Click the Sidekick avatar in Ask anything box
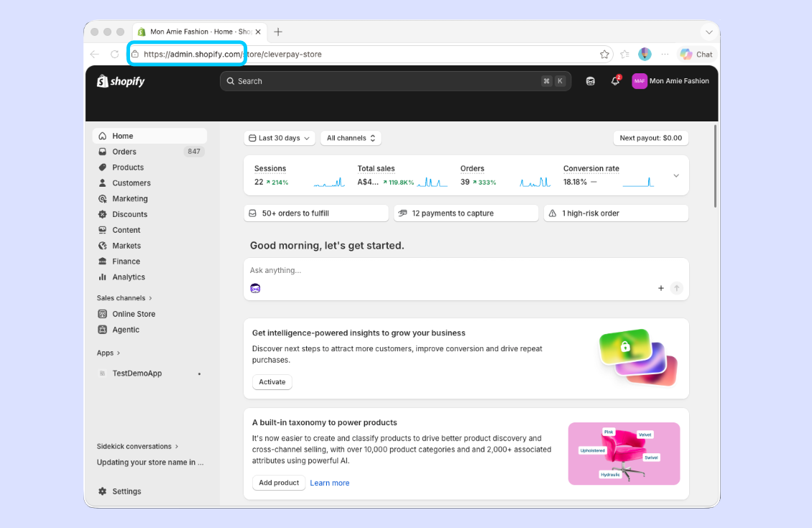 click(255, 288)
